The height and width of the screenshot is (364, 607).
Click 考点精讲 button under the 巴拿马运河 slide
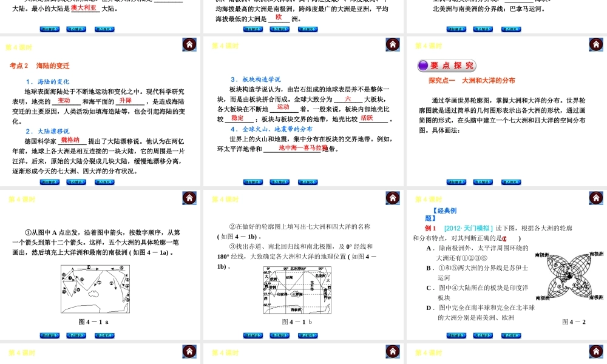(483, 29)
